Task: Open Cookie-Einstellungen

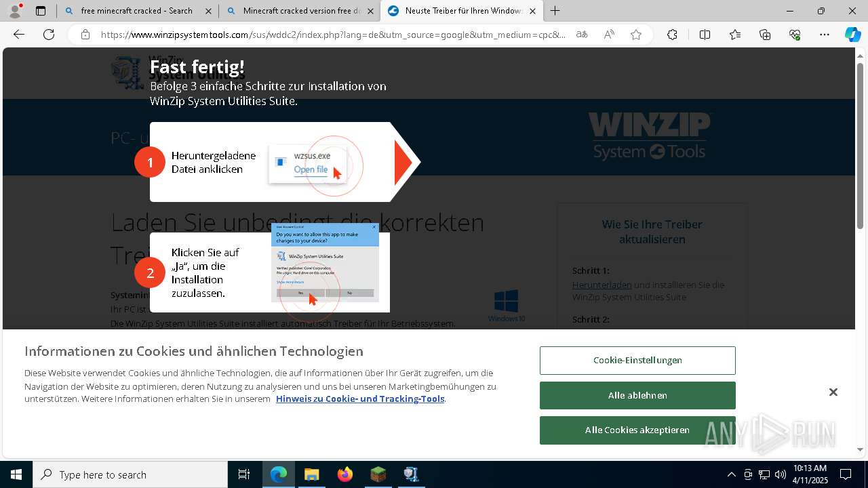Action: coord(637,360)
